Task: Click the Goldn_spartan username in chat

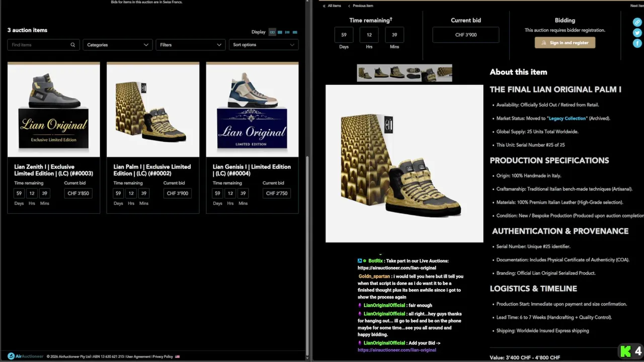Action: [x=374, y=276]
